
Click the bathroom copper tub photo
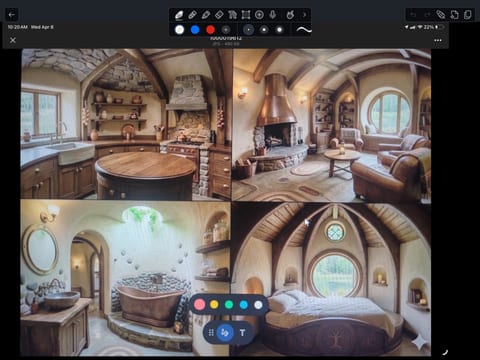tap(125, 278)
